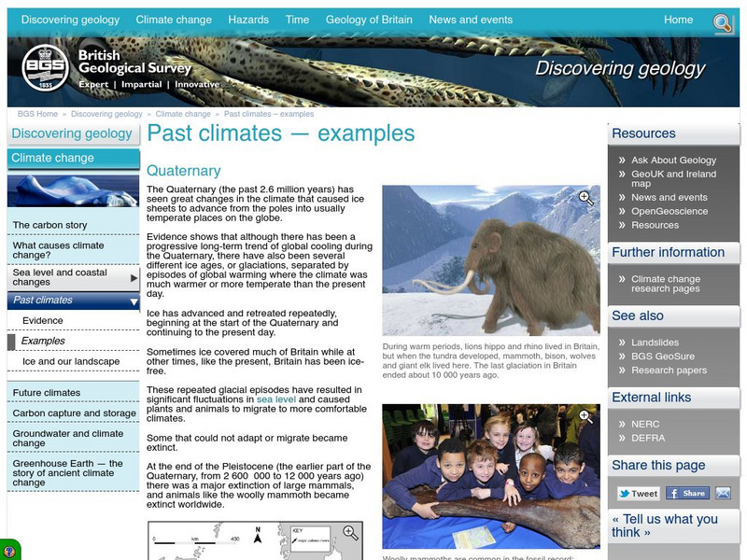Click the search magnifying glass icon
The width and height of the screenshot is (747, 560).
[719, 20]
